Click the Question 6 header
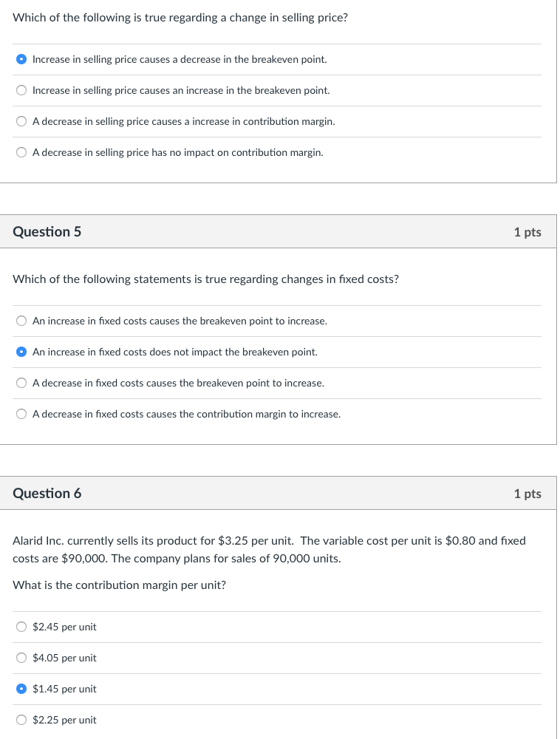 point(47,493)
